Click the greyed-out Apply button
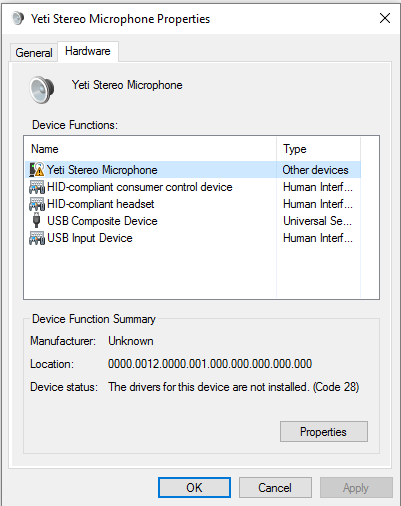 (356, 488)
